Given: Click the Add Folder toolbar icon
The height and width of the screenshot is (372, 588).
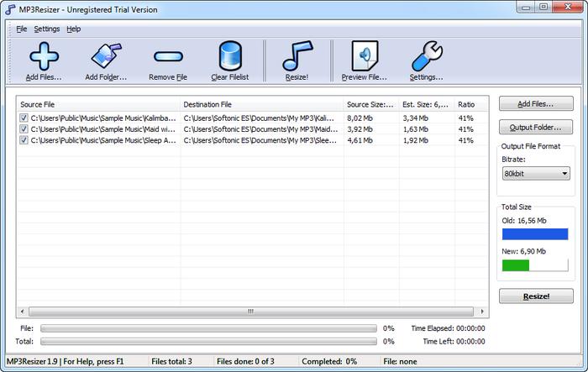Looking at the screenshot, I should coord(106,56).
